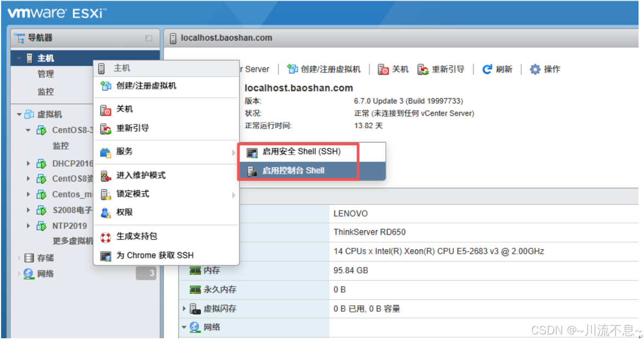644x341 pixels.
Task: Click the 虚拟闪存 icon in hardware table
Action: coord(195,309)
